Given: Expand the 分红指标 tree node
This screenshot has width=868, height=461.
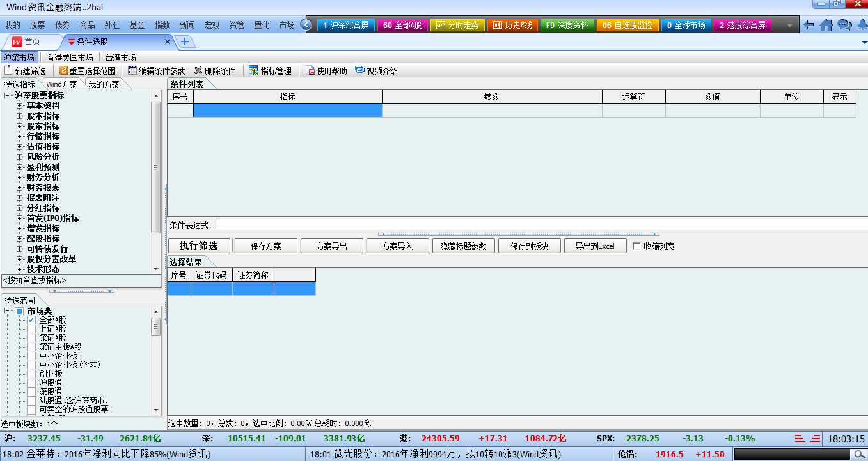Looking at the screenshot, I should tap(20, 208).
